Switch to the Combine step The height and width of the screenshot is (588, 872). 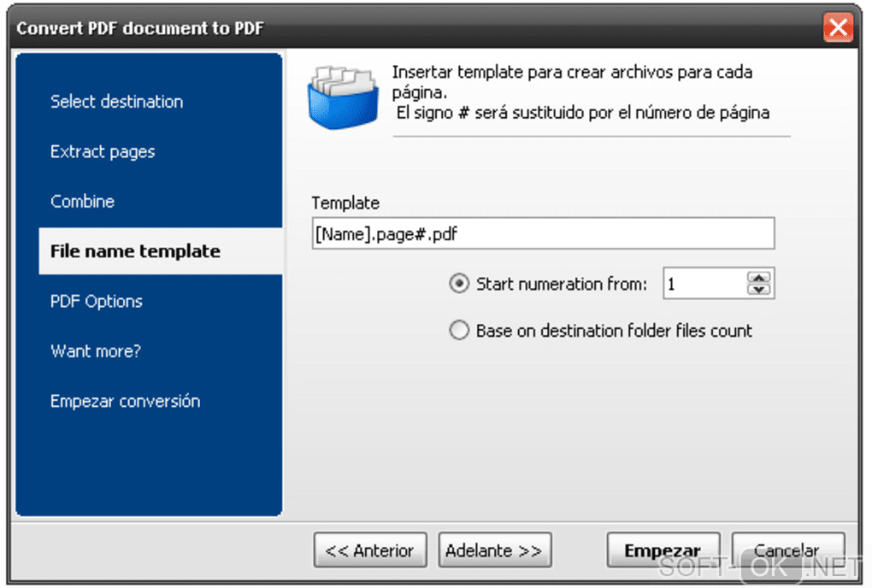[82, 202]
